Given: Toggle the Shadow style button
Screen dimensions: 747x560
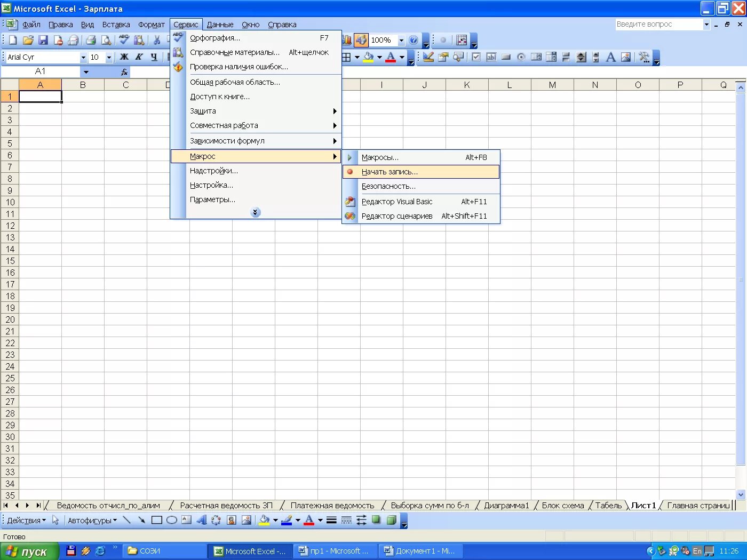Looking at the screenshot, I should (376, 520).
